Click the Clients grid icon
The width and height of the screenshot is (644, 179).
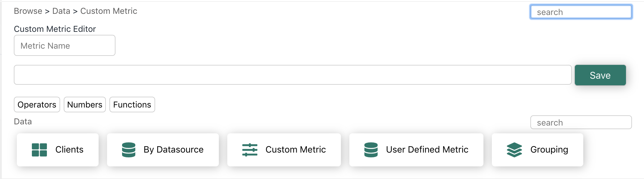point(39,150)
